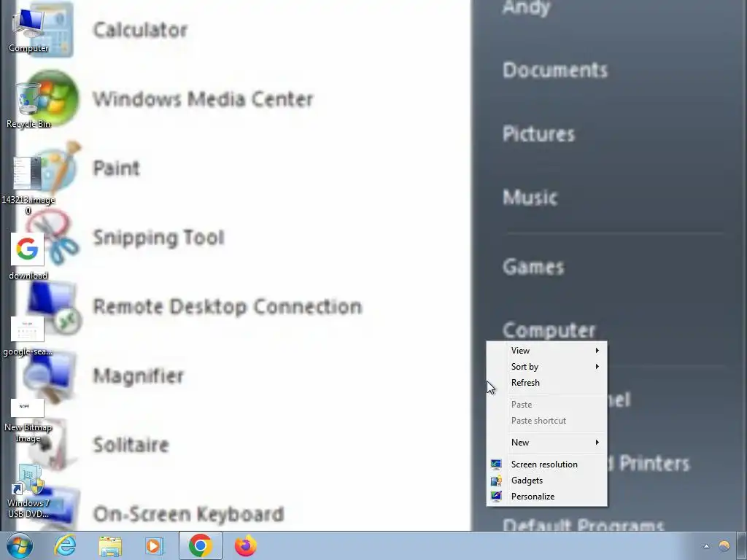The width and height of the screenshot is (747, 560).
Task: Launch Paint from the Start menu
Action: tap(116, 168)
